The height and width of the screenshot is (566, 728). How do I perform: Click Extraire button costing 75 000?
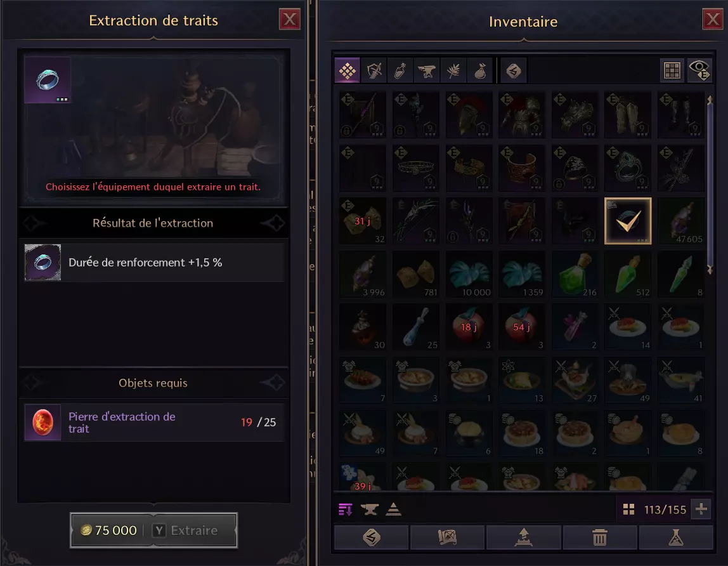pyautogui.click(x=153, y=530)
